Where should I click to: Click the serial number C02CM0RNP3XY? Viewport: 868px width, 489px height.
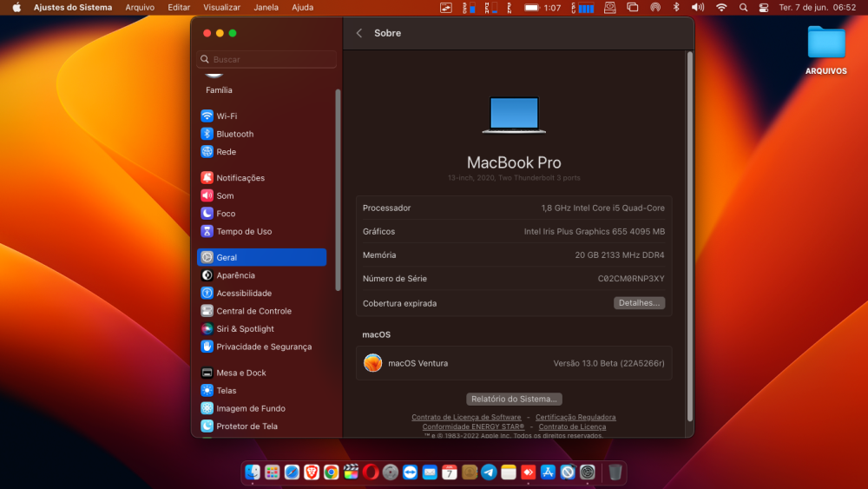pos(631,279)
